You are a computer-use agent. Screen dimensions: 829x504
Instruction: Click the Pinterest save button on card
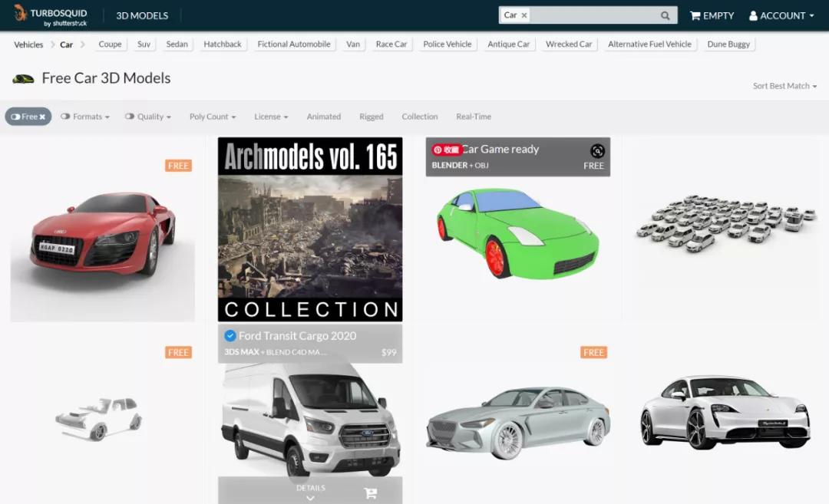[448, 150]
